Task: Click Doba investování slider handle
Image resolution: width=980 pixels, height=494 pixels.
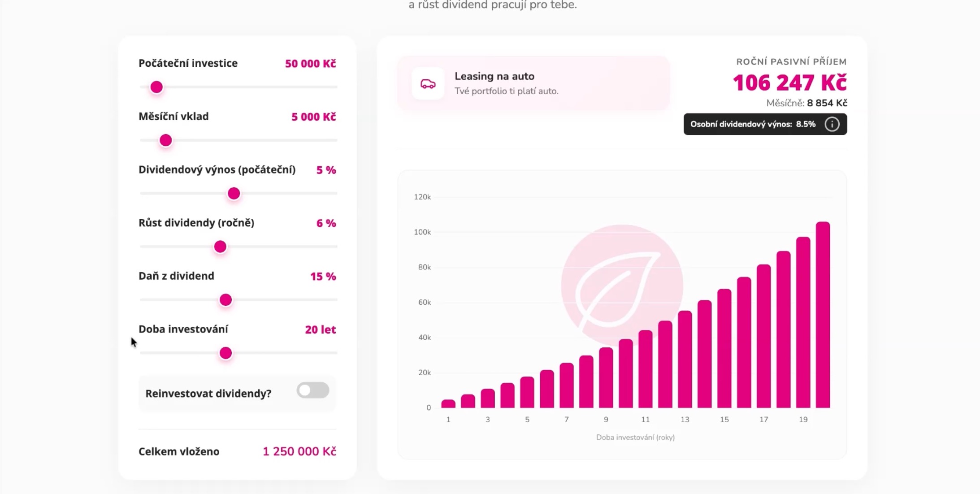Action: [x=225, y=353]
